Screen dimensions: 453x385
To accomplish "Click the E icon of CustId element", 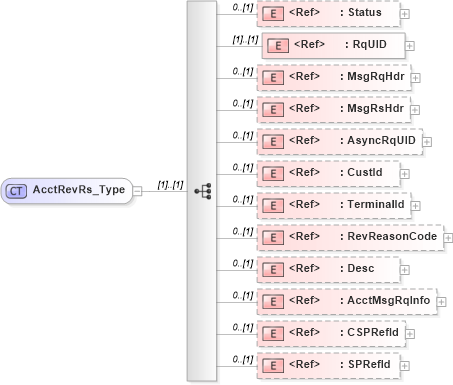I will click(x=273, y=174).
